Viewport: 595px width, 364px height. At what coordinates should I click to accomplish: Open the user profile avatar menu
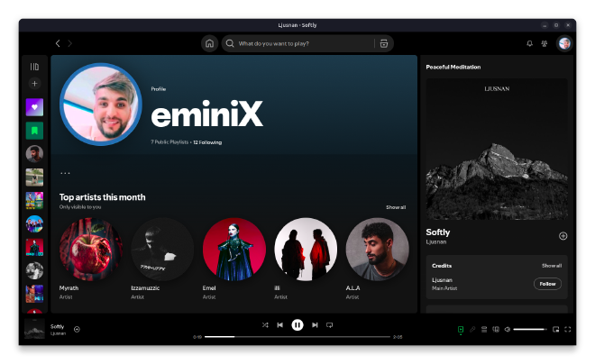pos(564,43)
